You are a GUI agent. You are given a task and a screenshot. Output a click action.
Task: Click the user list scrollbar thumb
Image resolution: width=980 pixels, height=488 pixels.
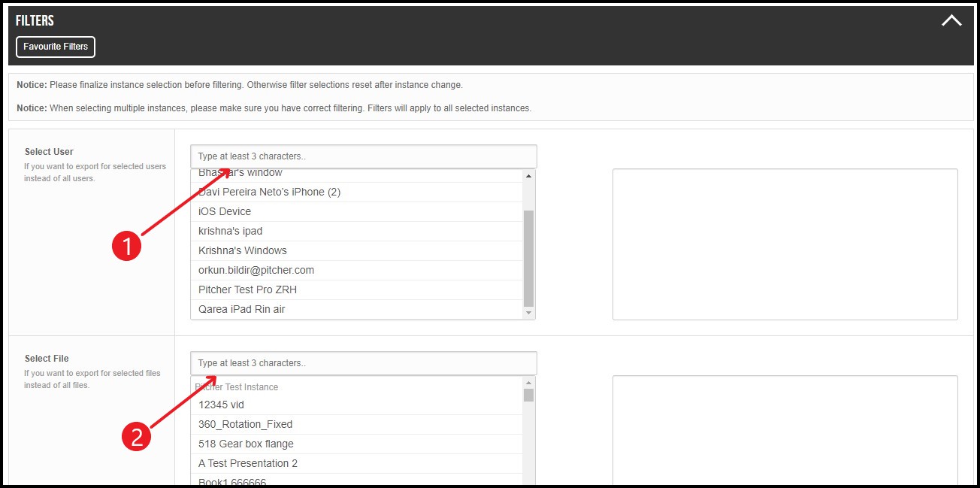click(528, 256)
